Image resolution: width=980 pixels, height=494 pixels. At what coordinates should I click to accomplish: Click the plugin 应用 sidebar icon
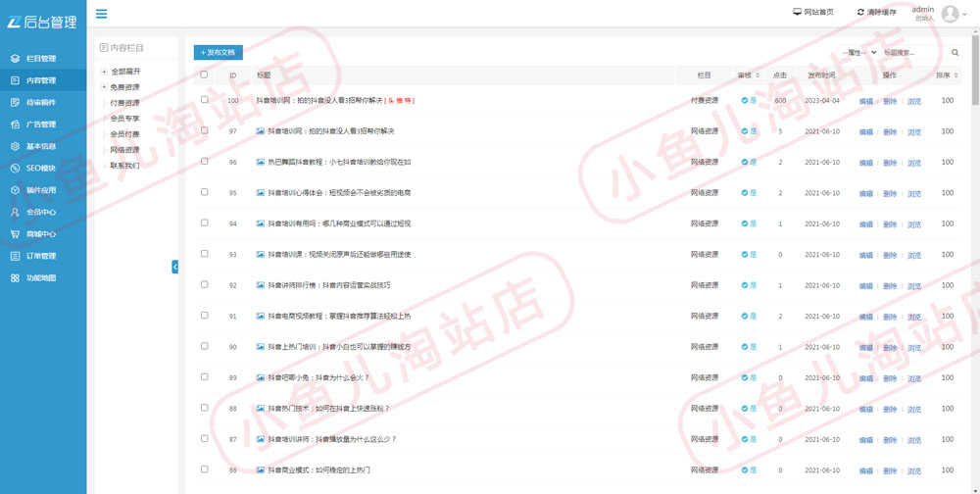tap(15, 190)
